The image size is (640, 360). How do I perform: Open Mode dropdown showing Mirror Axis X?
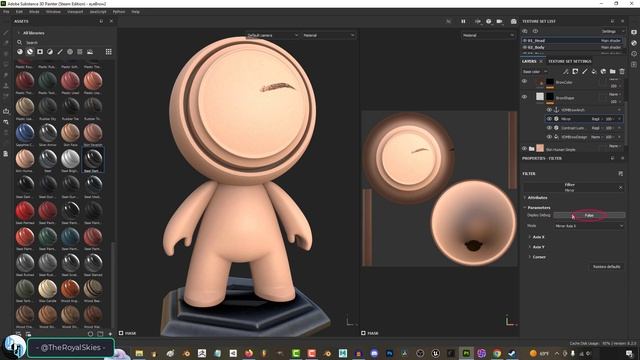pos(589,226)
